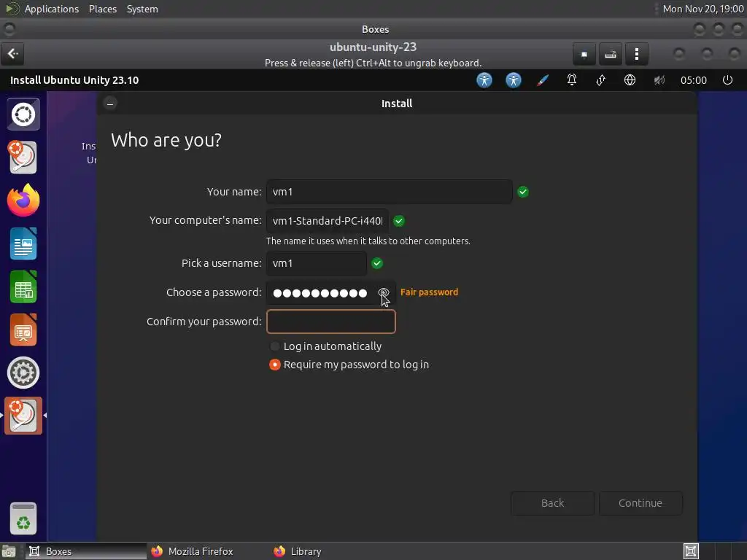Screen dimensions: 747x560
Task: Open the Trash icon in launcher
Action: (x=23, y=518)
